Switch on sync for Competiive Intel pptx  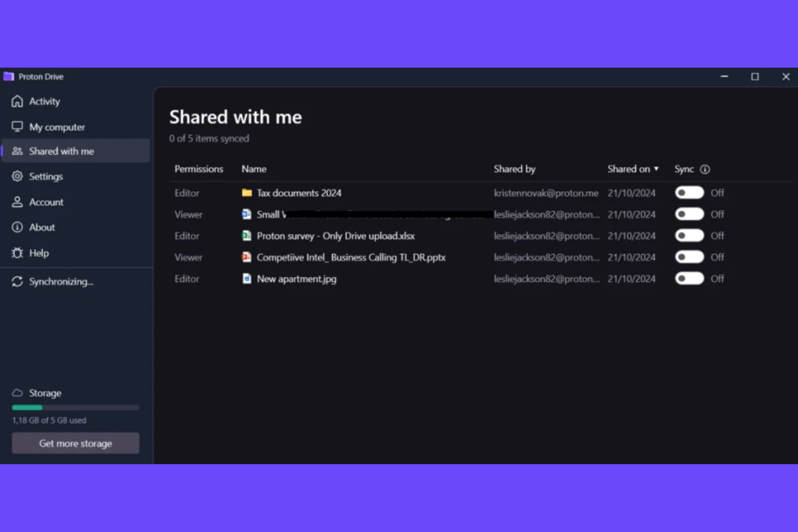point(689,257)
